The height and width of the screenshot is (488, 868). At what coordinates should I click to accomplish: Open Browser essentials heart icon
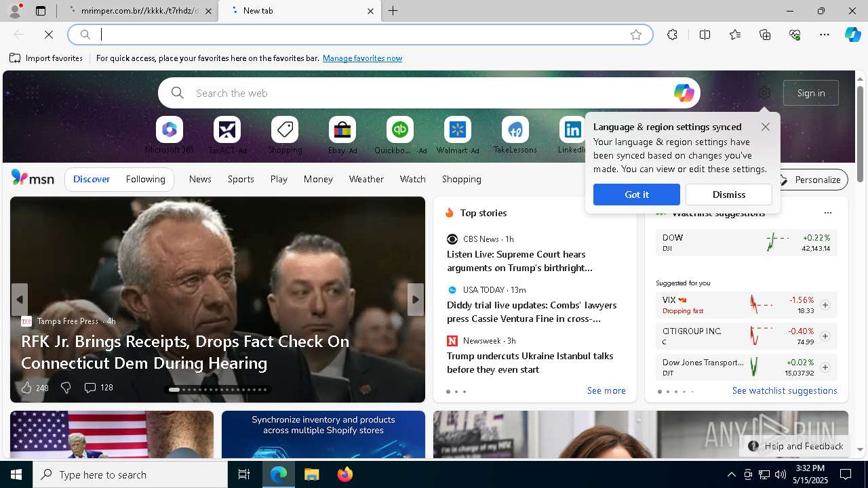(795, 35)
